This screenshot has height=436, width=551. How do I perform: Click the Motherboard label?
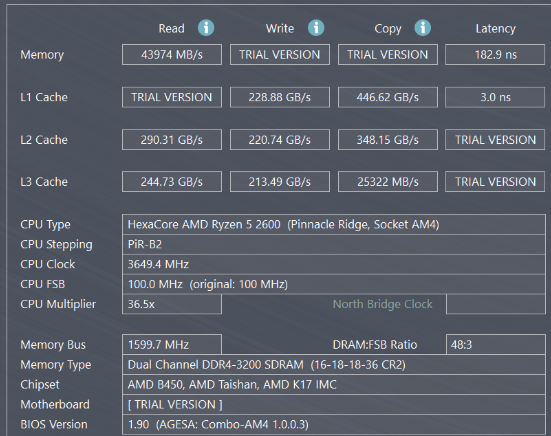click(55, 405)
